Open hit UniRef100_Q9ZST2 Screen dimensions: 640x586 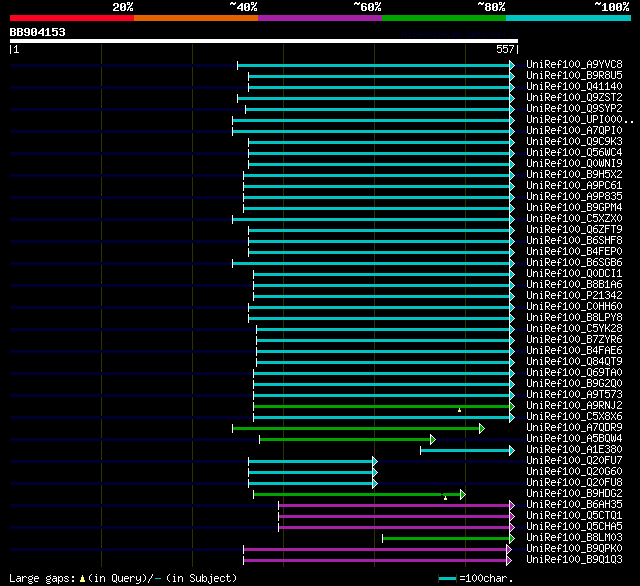point(574,98)
